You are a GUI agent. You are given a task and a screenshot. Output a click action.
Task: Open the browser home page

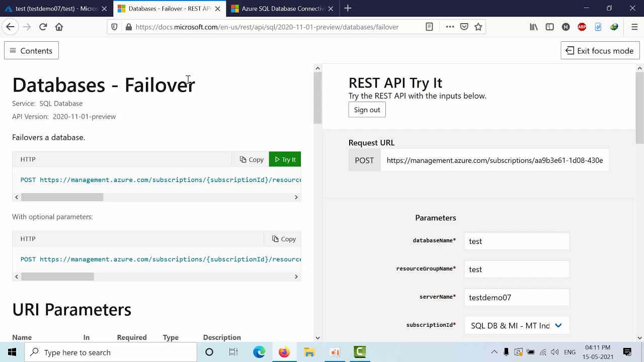coord(59,27)
